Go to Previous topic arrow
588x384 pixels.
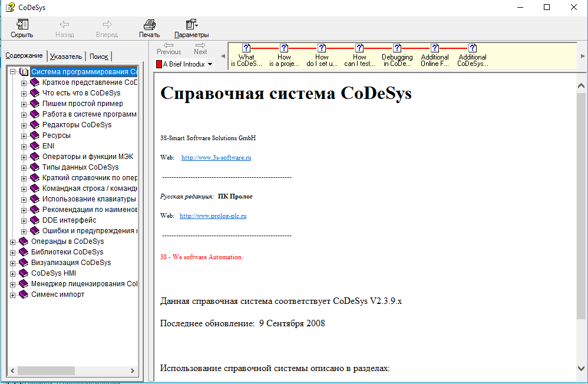tap(169, 45)
